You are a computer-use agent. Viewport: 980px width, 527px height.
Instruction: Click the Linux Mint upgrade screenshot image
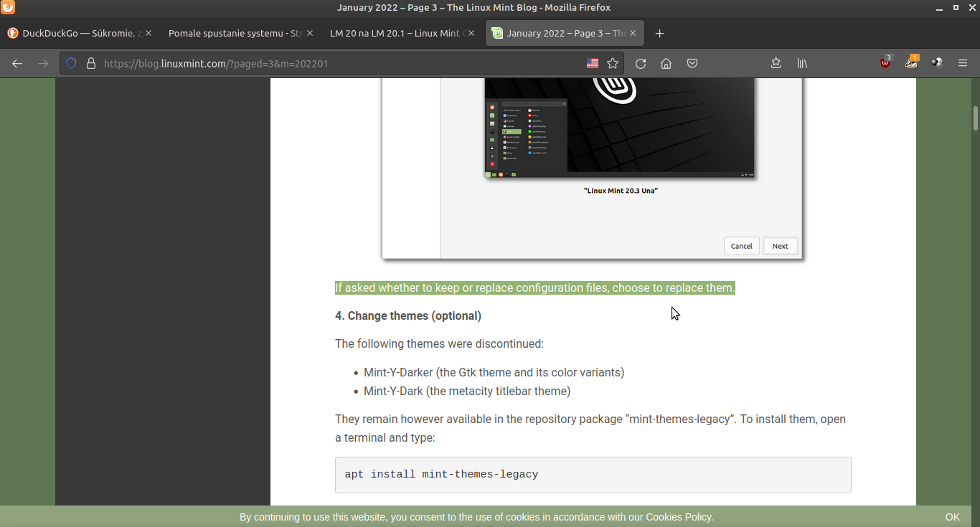tap(592, 168)
